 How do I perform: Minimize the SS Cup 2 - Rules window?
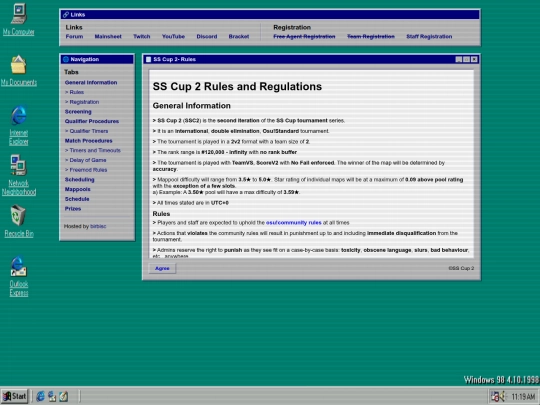point(459,59)
